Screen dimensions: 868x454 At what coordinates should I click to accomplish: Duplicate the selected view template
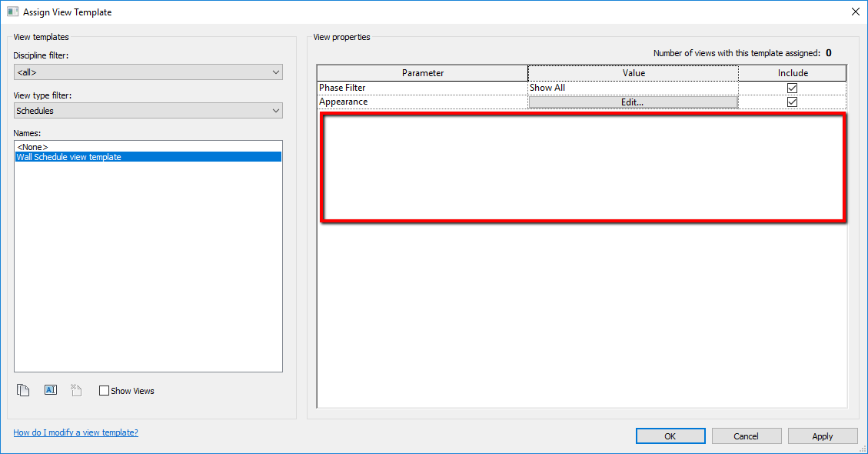[23, 390]
